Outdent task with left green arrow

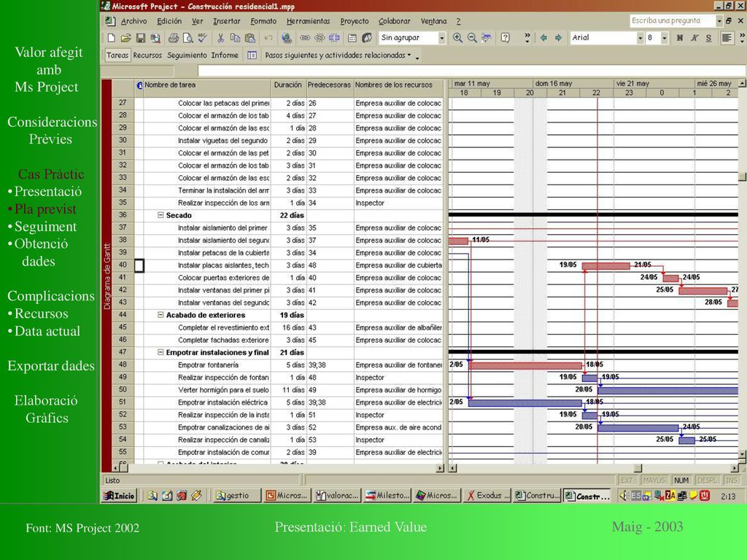coord(543,38)
